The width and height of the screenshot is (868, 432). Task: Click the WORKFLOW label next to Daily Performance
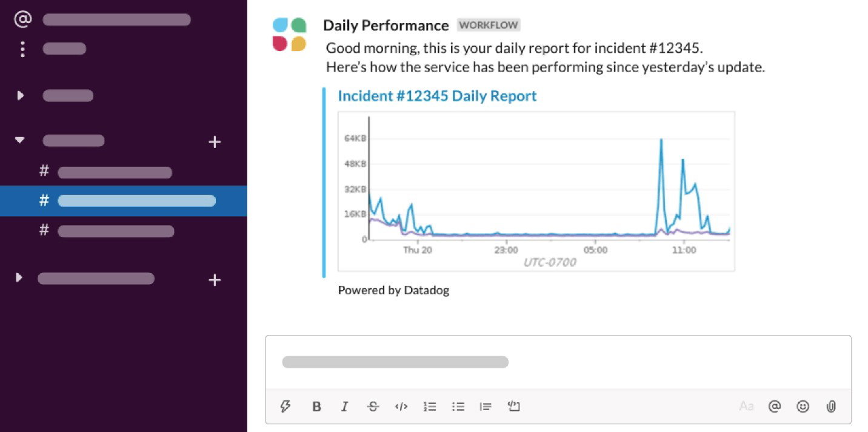pyautogui.click(x=489, y=25)
